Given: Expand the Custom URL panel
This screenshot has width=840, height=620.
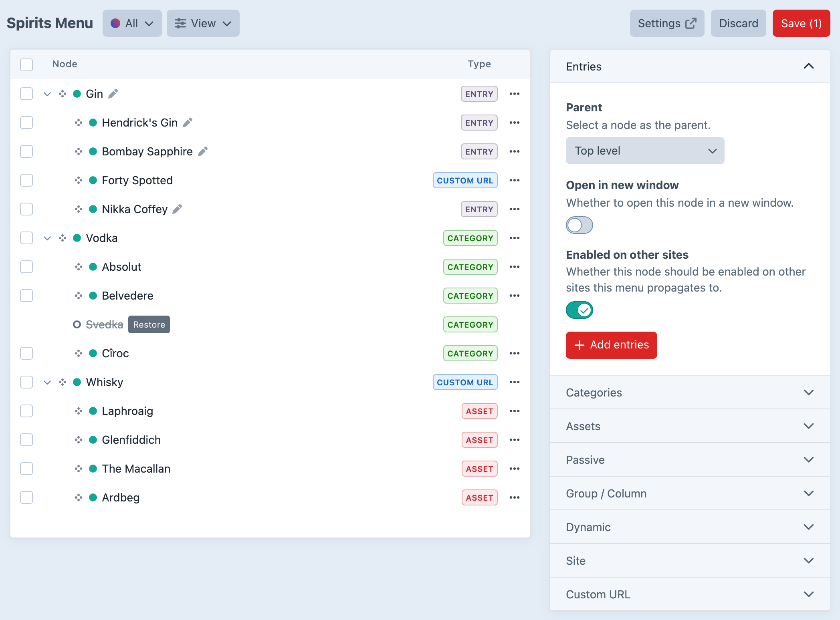Looking at the screenshot, I should pyautogui.click(x=690, y=594).
